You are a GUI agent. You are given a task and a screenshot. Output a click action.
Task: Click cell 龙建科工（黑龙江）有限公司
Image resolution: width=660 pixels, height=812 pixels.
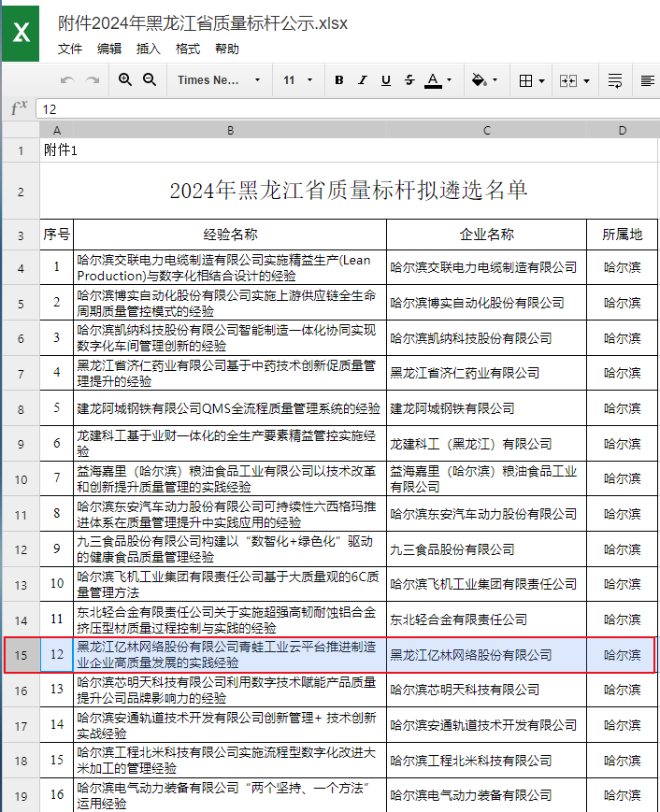(486, 444)
